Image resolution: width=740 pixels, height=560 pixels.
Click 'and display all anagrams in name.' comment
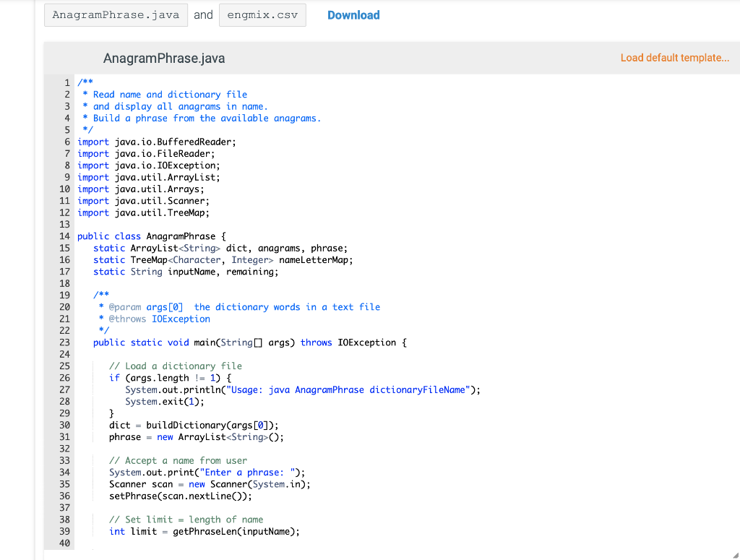click(181, 107)
